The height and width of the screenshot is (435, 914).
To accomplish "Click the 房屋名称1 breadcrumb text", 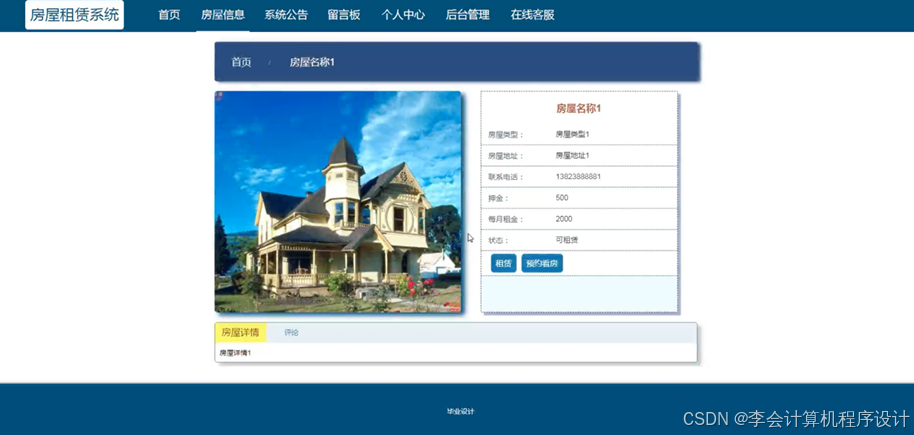I will [x=312, y=62].
